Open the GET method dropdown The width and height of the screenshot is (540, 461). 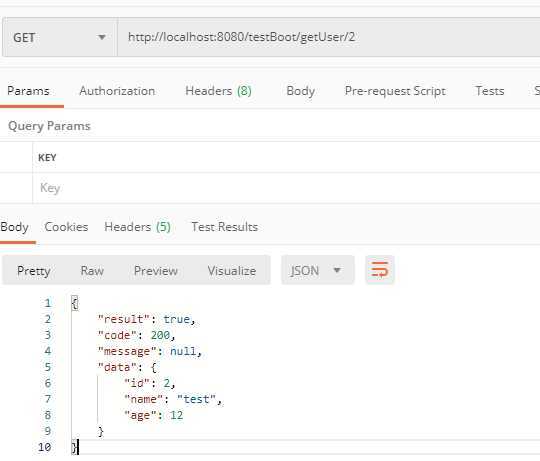pos(60,37)
